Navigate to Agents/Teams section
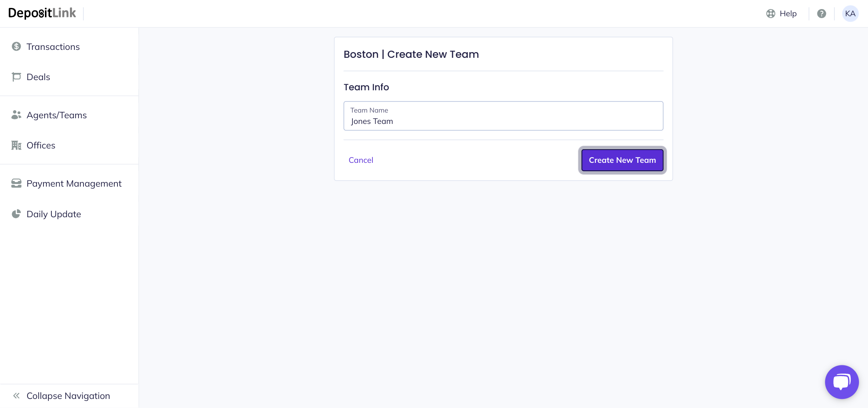Image resolution: width=868 pixels, height=408 pixels. coord(57,115)
